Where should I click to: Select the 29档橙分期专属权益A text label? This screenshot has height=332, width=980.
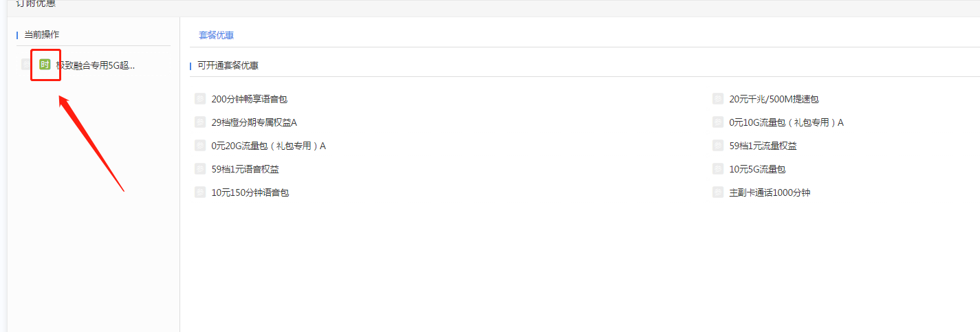click(x=254, y=122)
